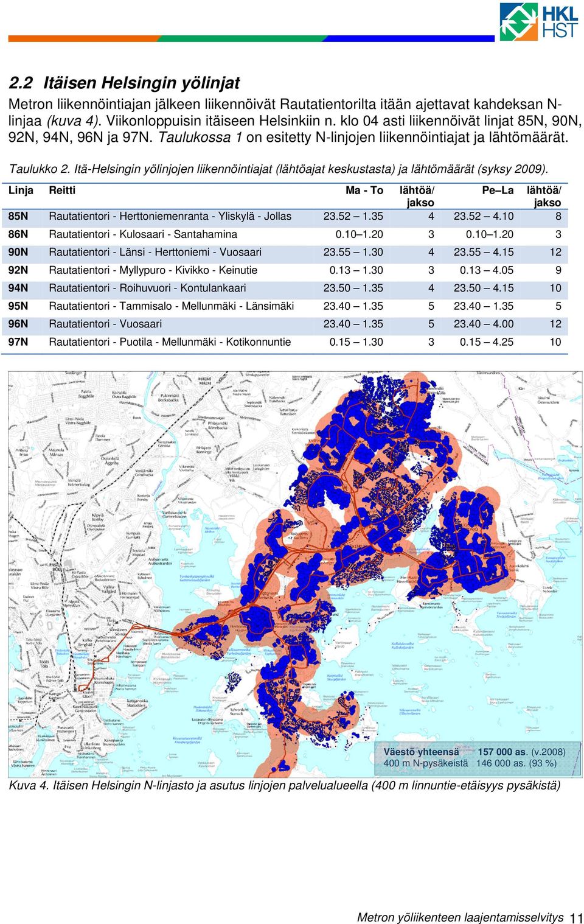Click route "Rautatientori - Vuosaari"

click(x=105, y=324)
